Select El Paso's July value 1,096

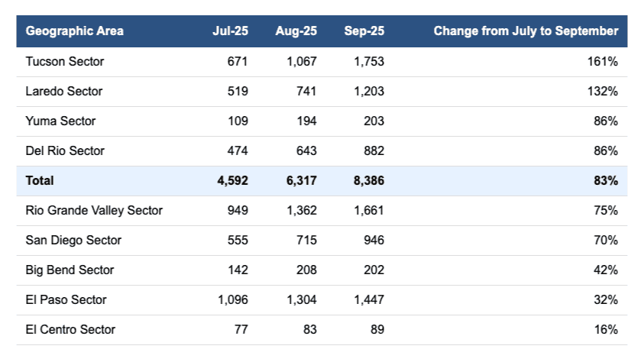coord(233,299)
